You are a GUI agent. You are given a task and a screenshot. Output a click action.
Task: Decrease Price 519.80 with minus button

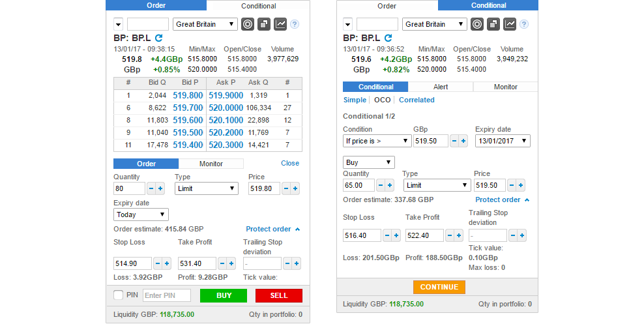point(286,188)
